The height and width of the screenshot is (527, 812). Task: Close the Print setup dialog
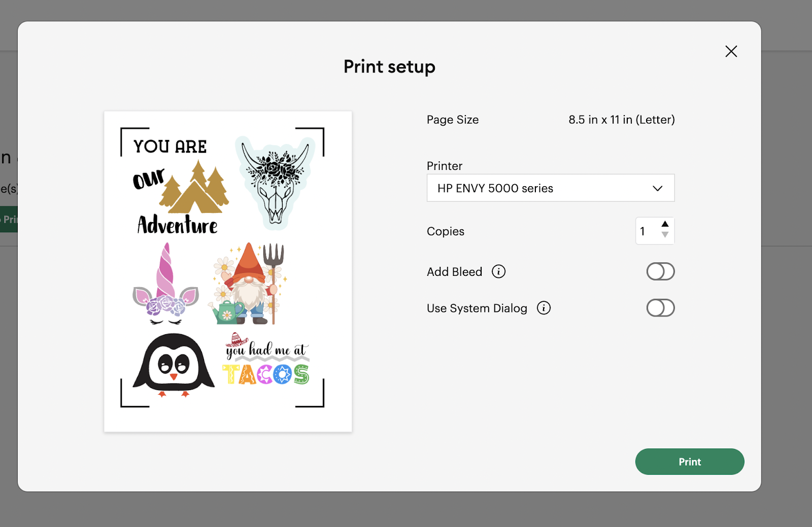pos(731,51)
